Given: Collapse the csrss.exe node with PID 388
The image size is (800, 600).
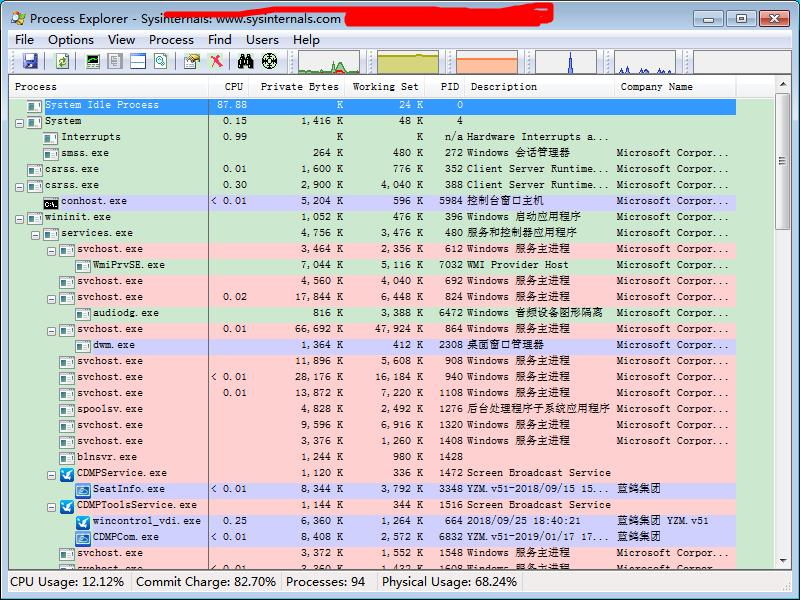Looking at the screenshot, I should 19,187.
